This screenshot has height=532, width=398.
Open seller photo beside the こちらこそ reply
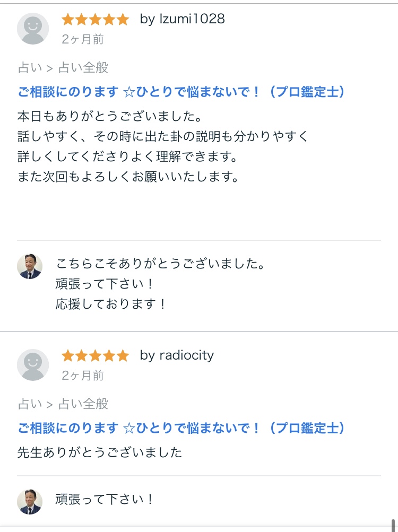30,266
